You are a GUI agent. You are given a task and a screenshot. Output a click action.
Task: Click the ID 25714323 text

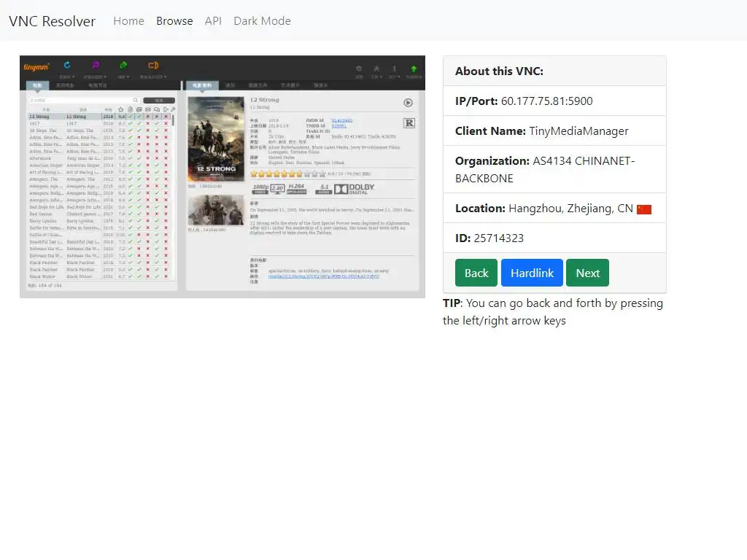489,238
